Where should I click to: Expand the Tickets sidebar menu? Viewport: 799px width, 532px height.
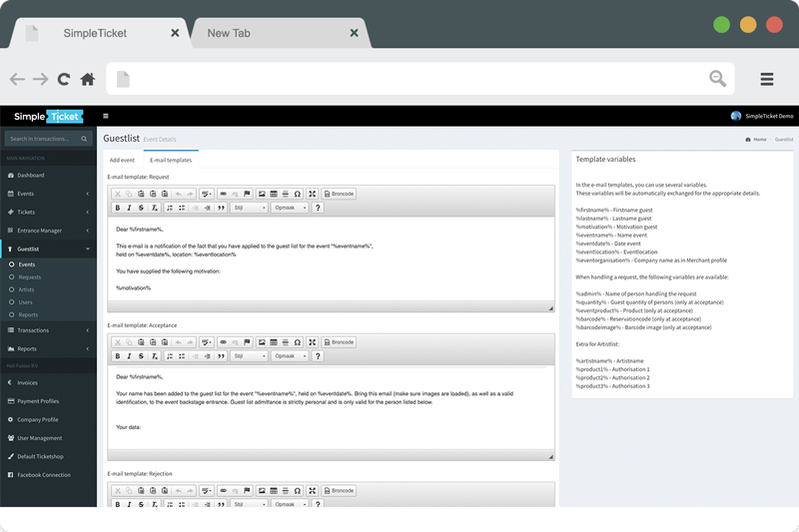48,212
